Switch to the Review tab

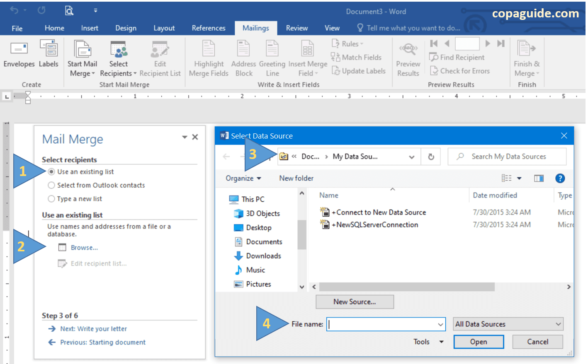[x=297, y=28]
